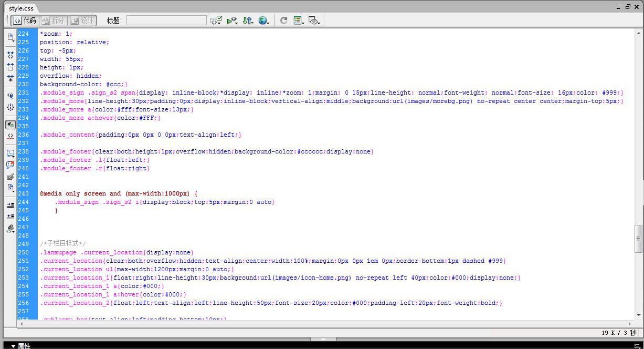Click the Refresh design view icon
The width and height of the screenshot is (644, 349).
[x=284, y=20]
